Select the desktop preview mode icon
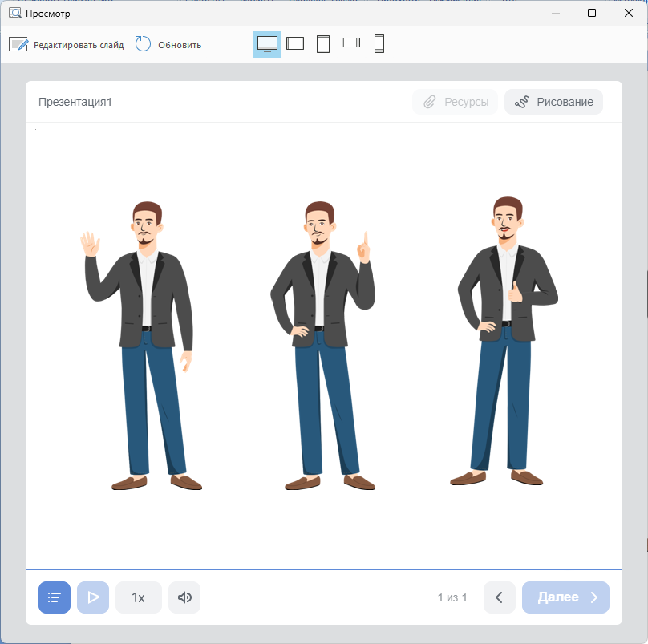The image size is (648, 644). (x=267, y=43)
